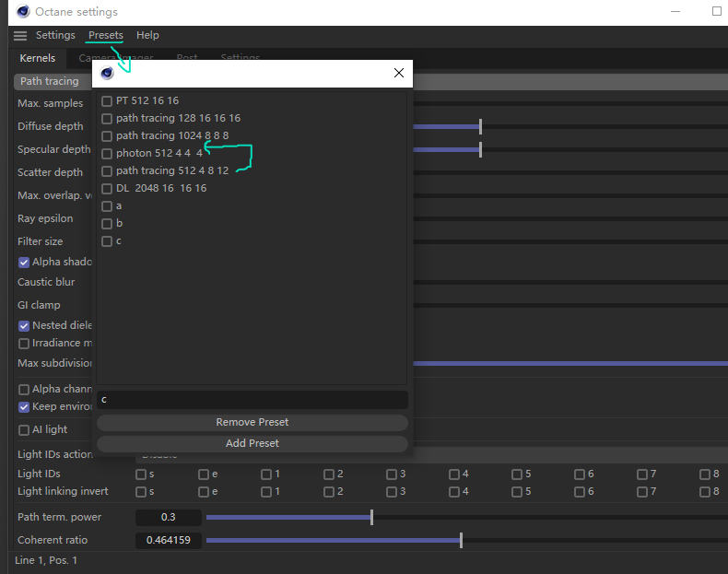Click the Filter size label
Viewport: 728px width, 574px height.
click(40, 241)
